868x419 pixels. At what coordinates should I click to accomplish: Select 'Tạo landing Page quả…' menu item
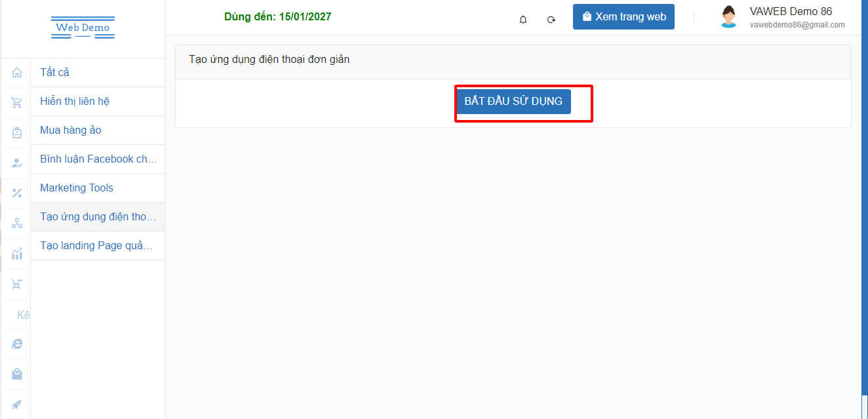pos(97,245)
